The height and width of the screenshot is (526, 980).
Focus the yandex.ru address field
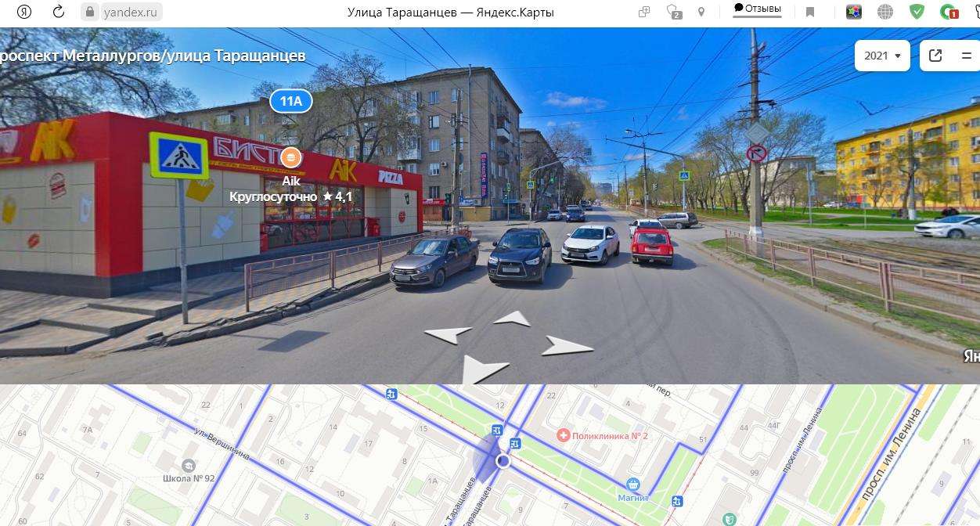[x=130, y=12]
